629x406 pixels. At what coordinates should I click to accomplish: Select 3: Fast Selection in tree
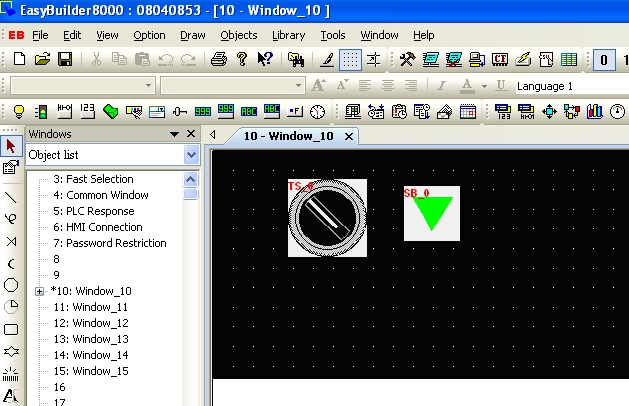93,179
